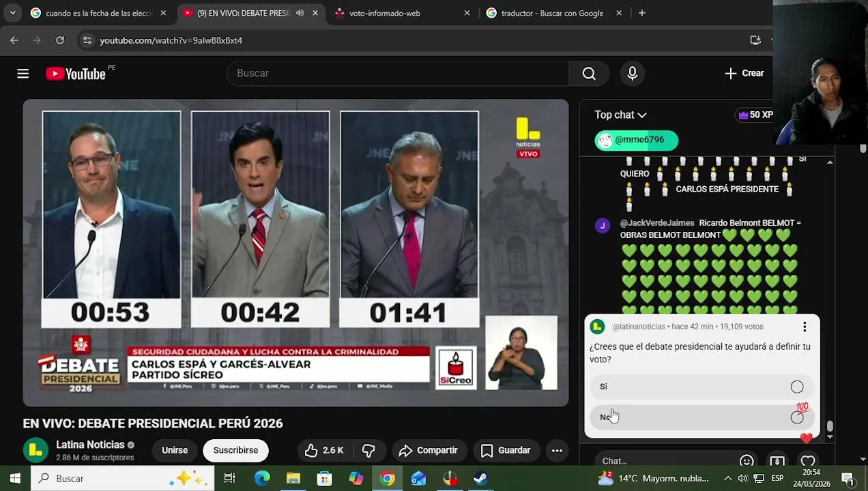Open the emoji picker in chat
The image size is (868, 491).
[x=747, y=461]
